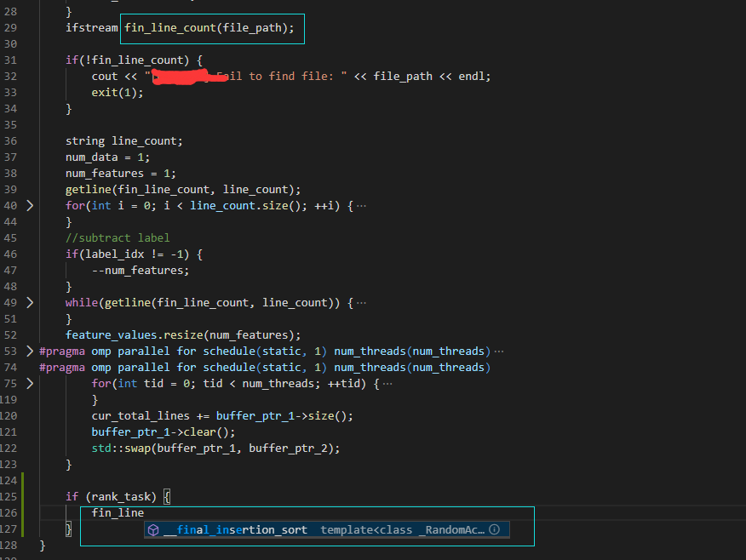The width and height of the screenshot is (746, 560).
Task: Expand the folded pragma block on line 53
Action: click(x=30, y=351)
